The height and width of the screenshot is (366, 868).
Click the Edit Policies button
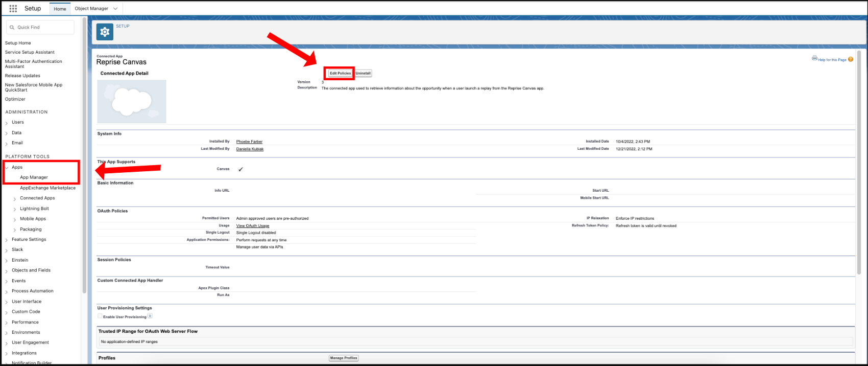point(341,73)
